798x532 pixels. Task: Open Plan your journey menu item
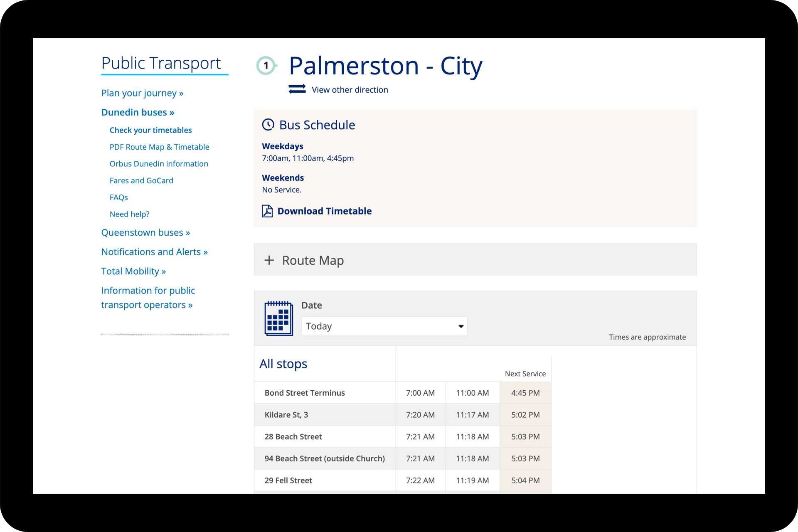pos(142,93)
